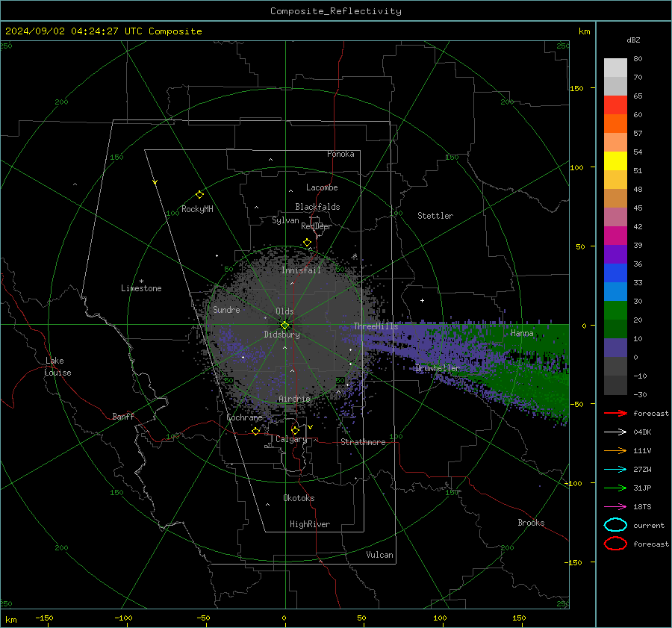Click the Sundre city label

pos(226,310)
